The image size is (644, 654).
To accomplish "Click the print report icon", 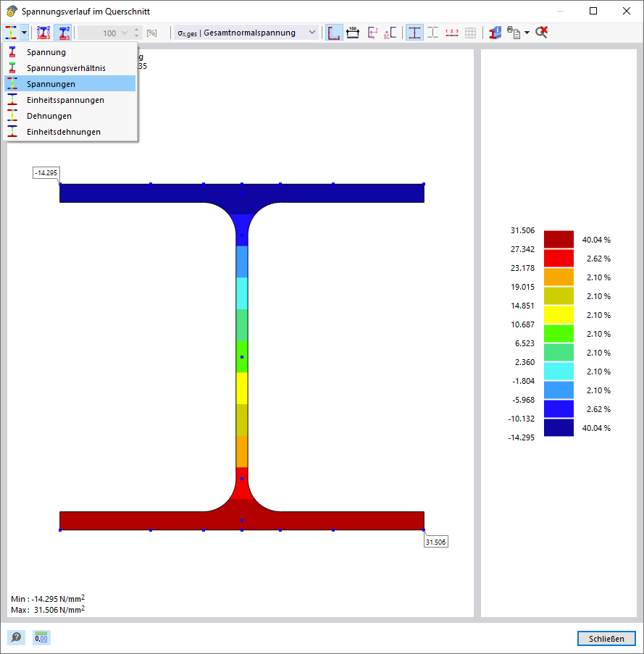I will click(x=514, y=33).
